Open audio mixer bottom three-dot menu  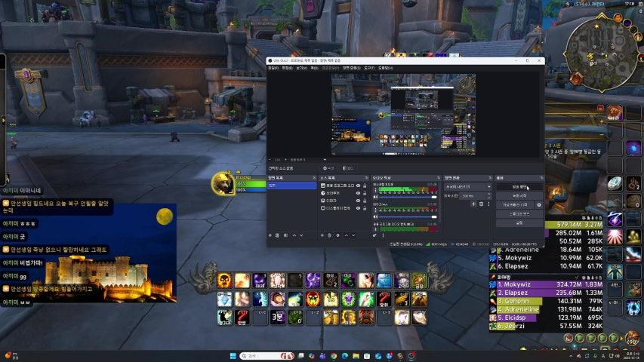pos(384,235)
